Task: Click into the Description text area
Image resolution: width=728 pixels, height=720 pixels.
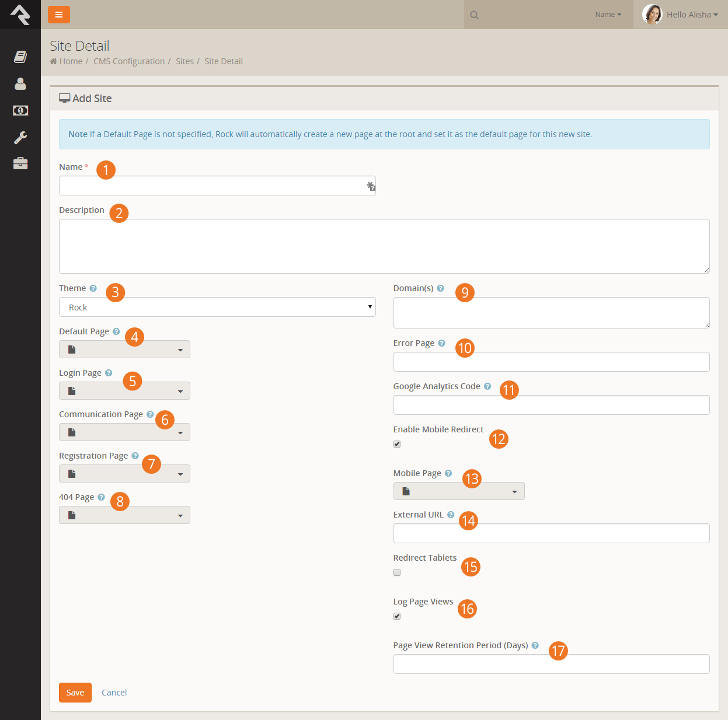Action: pyautogui.click(x=384, y=246)
